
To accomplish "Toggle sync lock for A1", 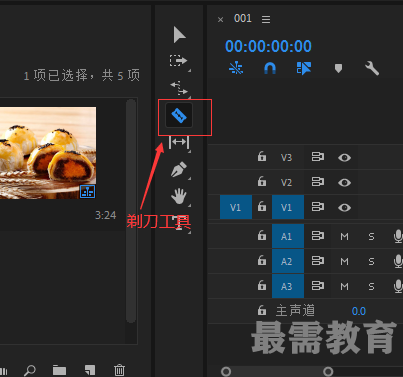I will (x=318, y=236).
